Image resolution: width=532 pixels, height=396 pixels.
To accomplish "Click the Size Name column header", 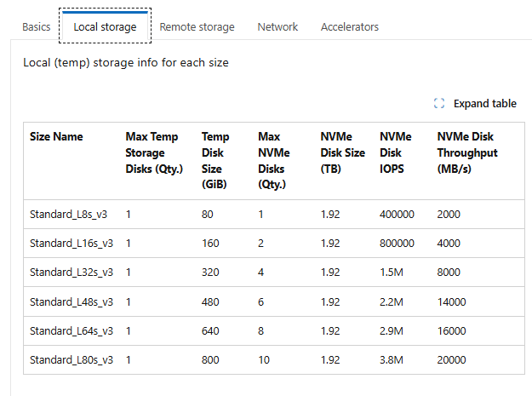I will click(x=56, y=136).
